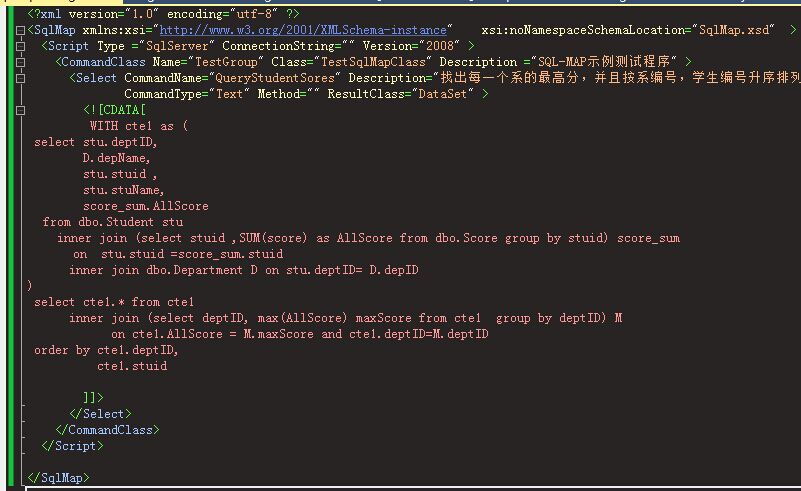Place cursor on WITH cte1 as line
The width and height of the screenshot is (801, 491).
139,126
